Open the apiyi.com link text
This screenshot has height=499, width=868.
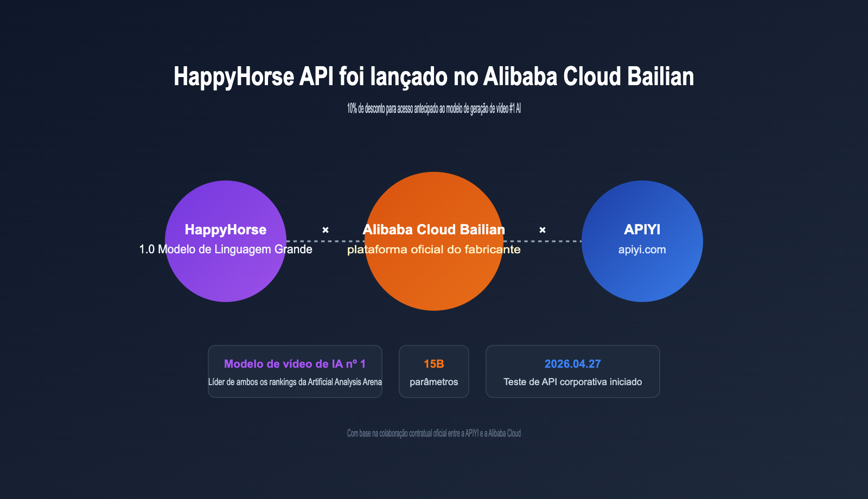pos(642,250)
